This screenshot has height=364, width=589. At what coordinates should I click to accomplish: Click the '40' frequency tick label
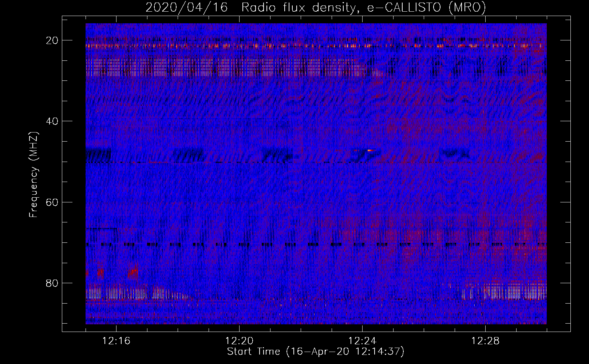pos(52,121)
